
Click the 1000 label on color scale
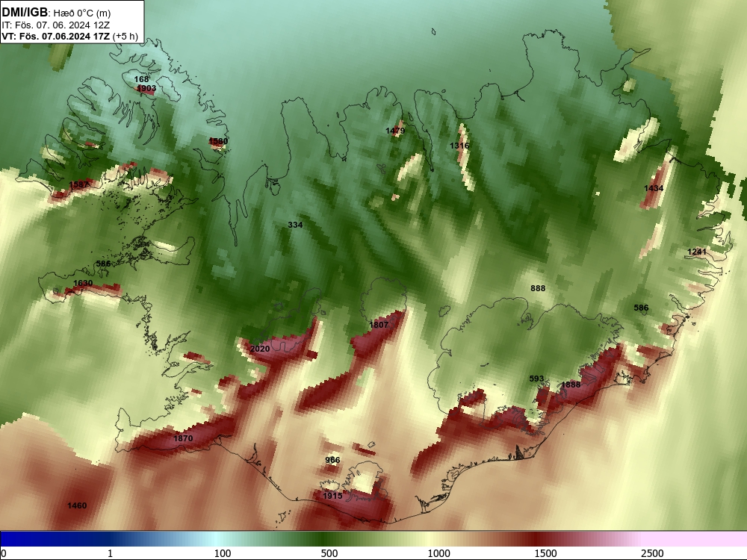pyautogui.click(x=438, y=553)
